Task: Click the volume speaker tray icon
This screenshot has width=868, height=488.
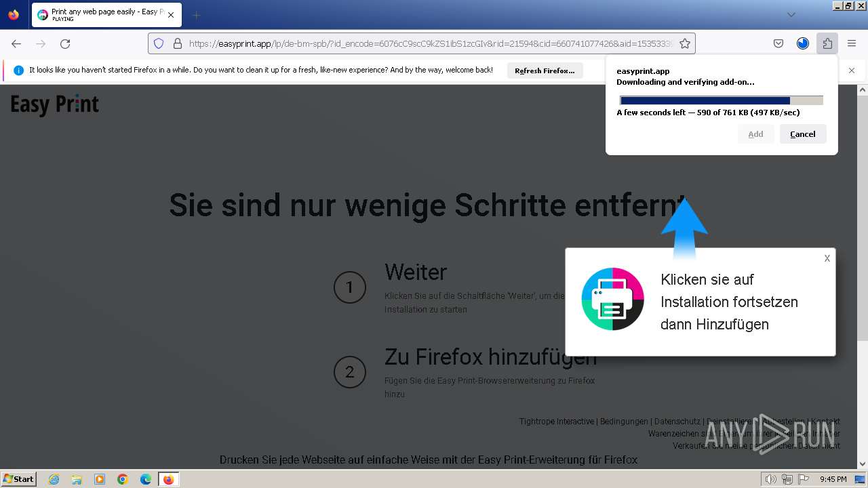Action: click(771, 479)
